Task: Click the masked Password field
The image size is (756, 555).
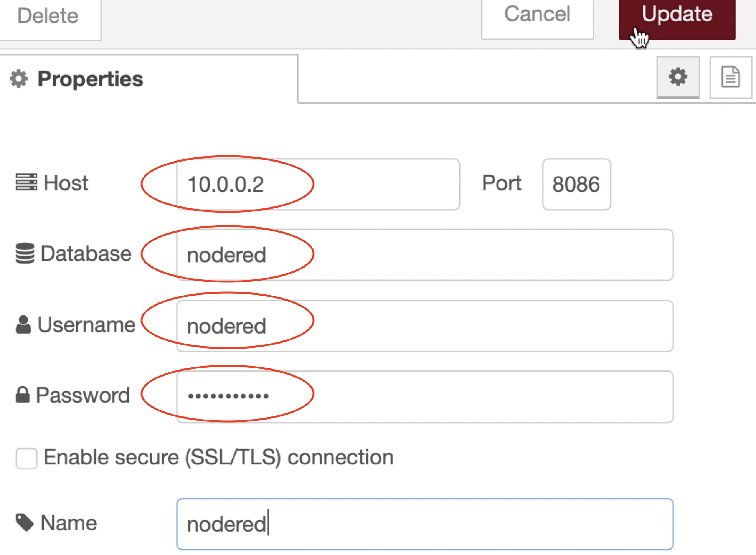Action: pos(422,396)
